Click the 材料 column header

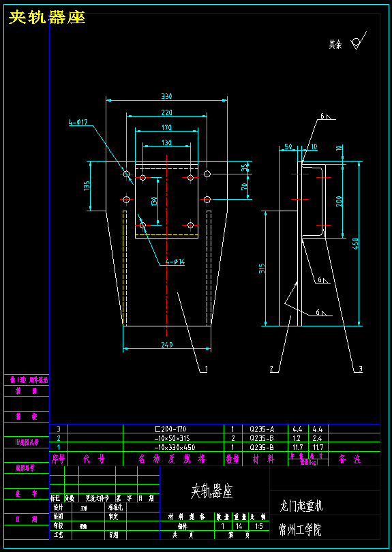[x=265, y=459]
